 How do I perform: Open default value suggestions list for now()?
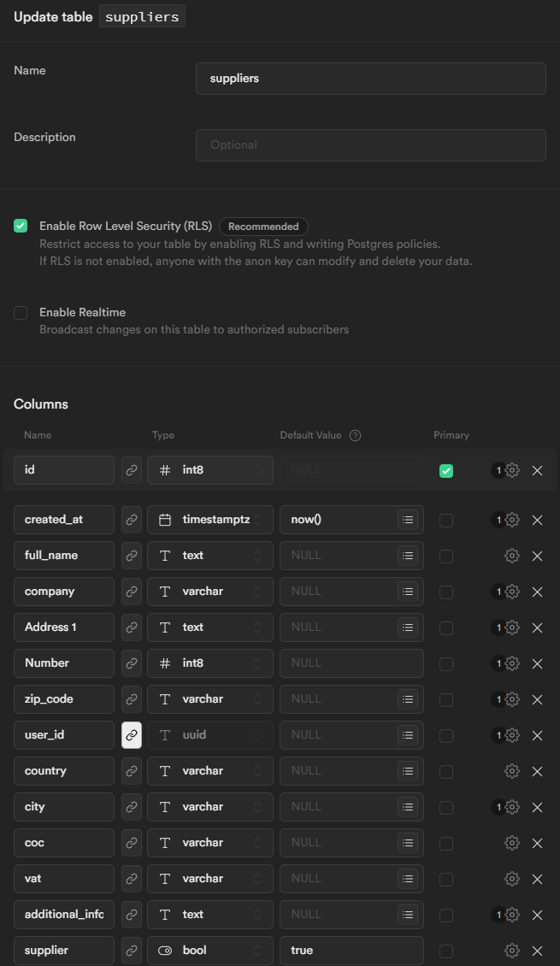[x=408, y=520]
